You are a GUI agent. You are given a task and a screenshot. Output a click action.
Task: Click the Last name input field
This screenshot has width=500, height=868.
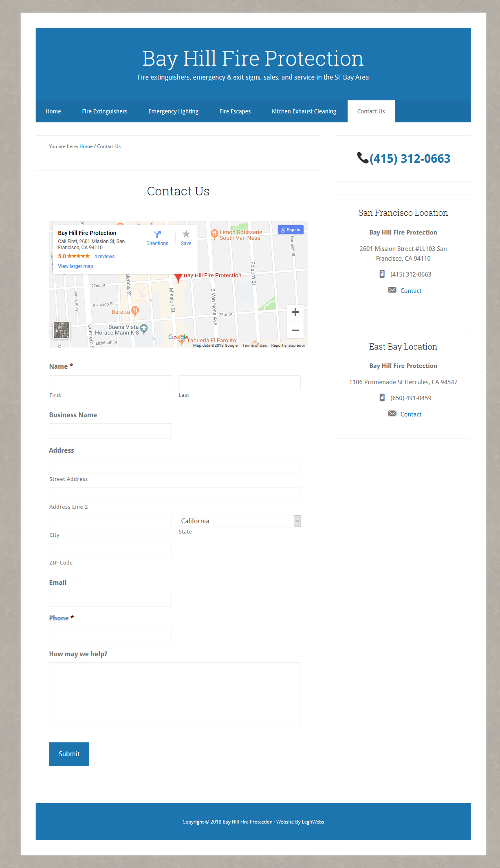pyautogui.click(x=239, y=383)
